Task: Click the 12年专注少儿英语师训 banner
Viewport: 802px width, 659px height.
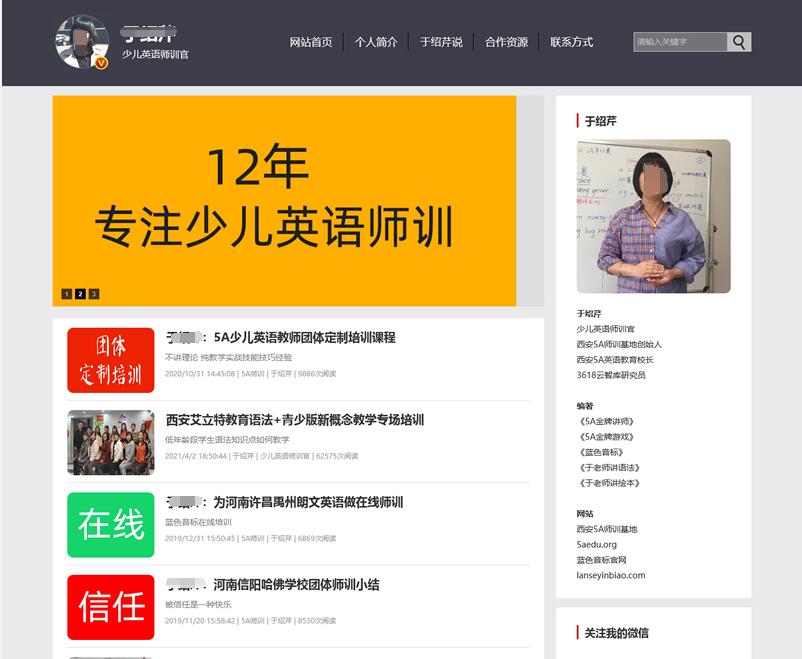Action: pyautogui.click(x=285, y=200)
